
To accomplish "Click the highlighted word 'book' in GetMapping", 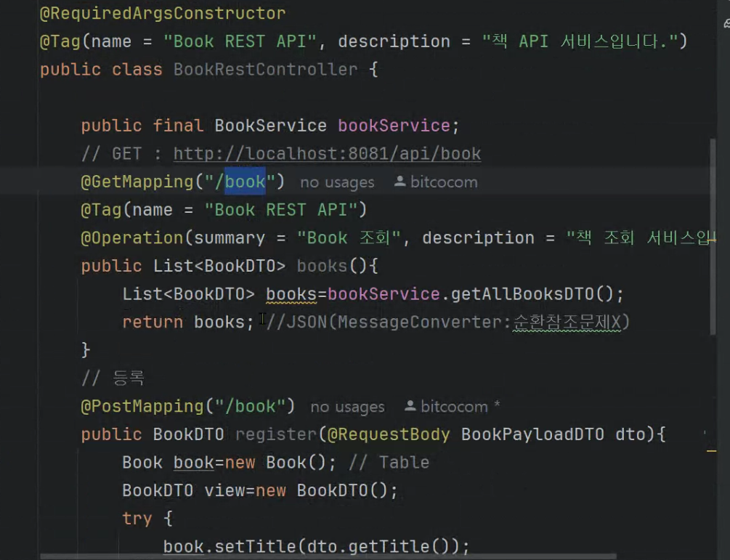I will tap(246, 182).
